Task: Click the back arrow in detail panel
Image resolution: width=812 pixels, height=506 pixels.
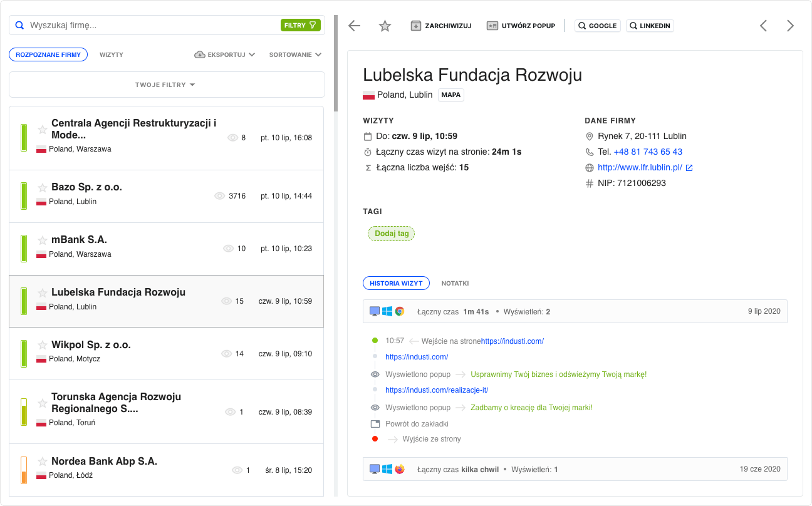Action: point(355,26)
